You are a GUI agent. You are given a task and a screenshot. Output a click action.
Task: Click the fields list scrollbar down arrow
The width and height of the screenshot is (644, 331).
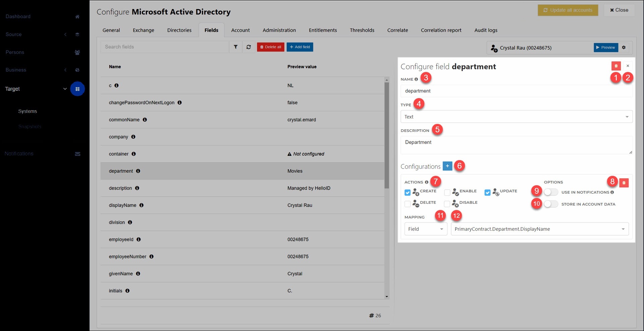pos(387,296)
